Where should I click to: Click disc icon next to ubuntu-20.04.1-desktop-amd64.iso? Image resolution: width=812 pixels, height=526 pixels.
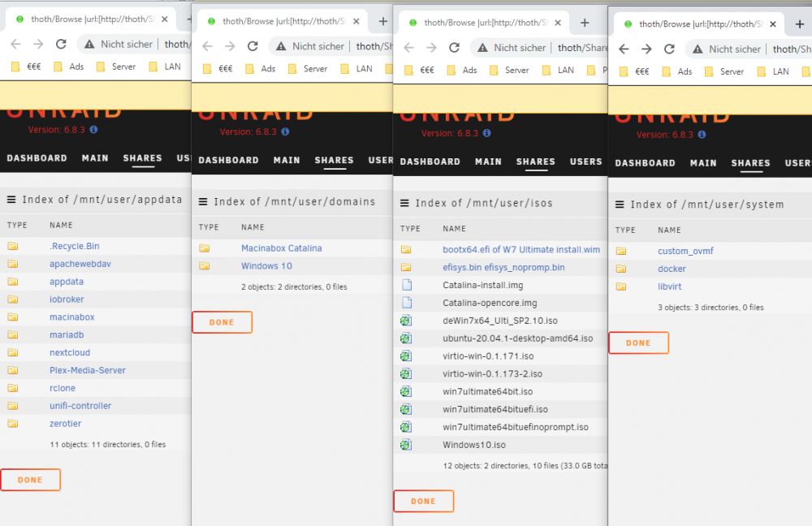point(406,338)
